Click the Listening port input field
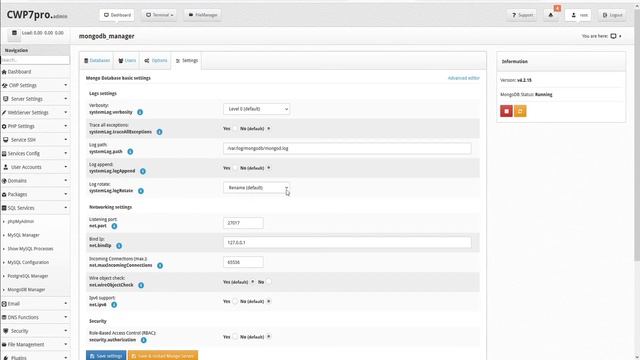The height and width of the screenshot is (360, 640). coord(243,223)
